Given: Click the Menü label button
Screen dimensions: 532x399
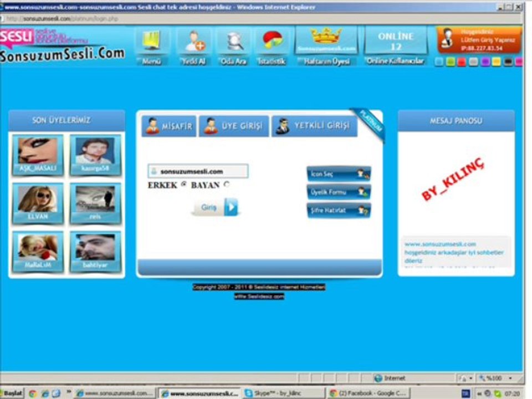Looking at the screenshot, I should tap(152, 62).
